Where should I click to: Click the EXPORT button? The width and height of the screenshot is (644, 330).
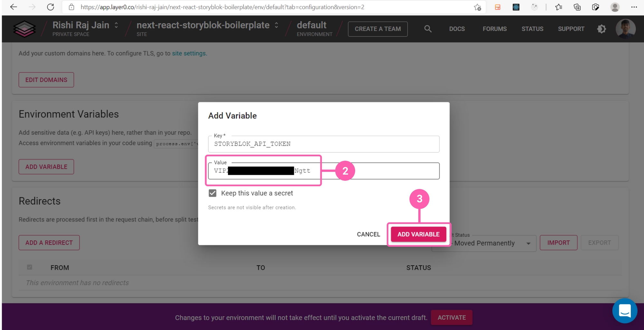[599, 243]
